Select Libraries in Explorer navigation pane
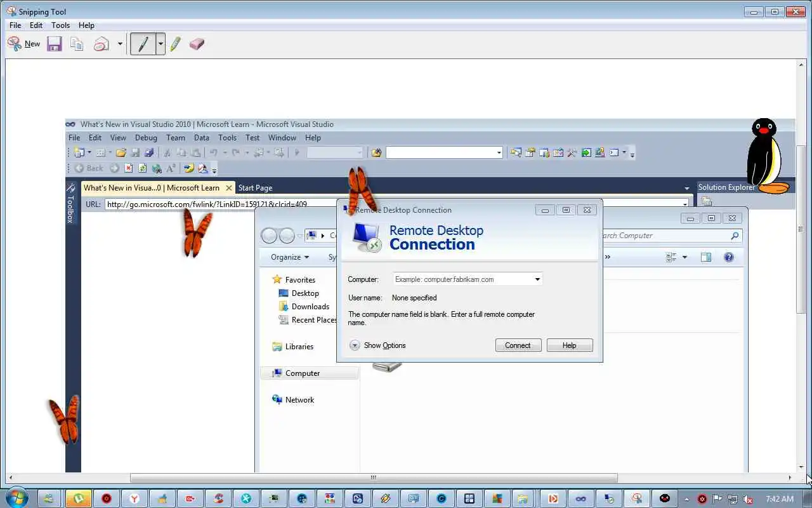Image resolution: width=812 pixels, height=508 pixels. [293, 347]
